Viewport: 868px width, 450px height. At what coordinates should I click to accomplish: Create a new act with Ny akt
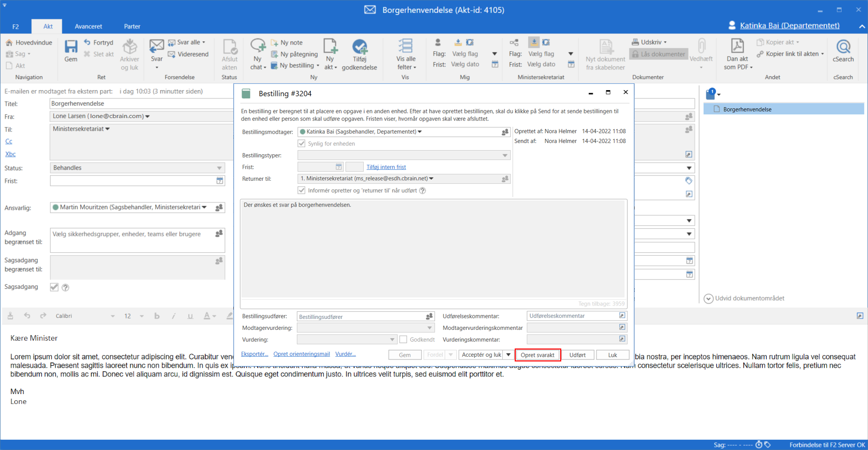coord(330,54)
